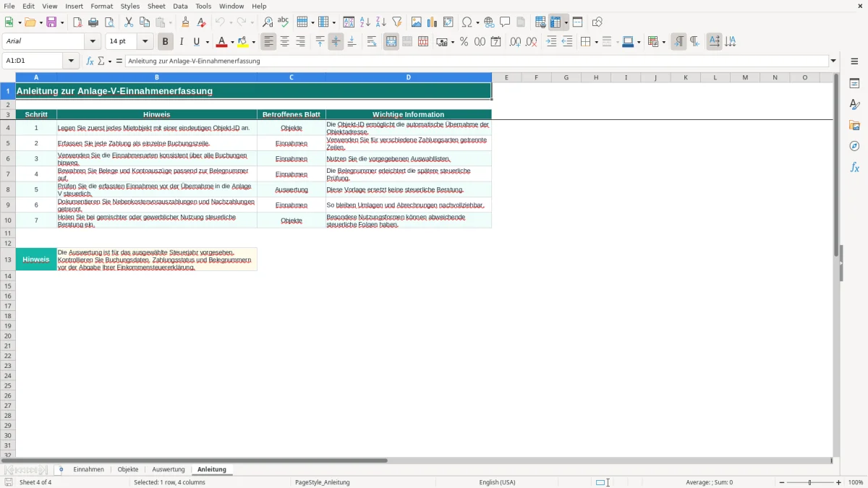Run the spelling check
The width and height of the screenshot is (868, 488).
pos(283,22)
